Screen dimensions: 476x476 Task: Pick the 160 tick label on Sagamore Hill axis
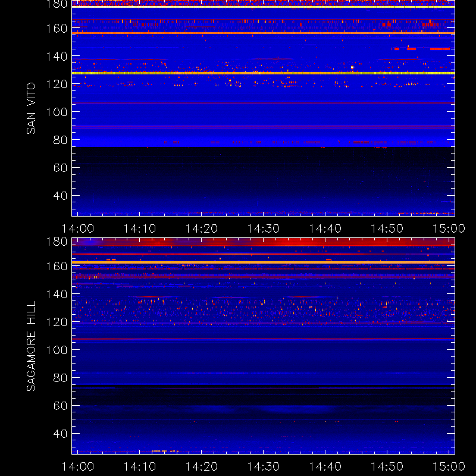pos(57,266)
